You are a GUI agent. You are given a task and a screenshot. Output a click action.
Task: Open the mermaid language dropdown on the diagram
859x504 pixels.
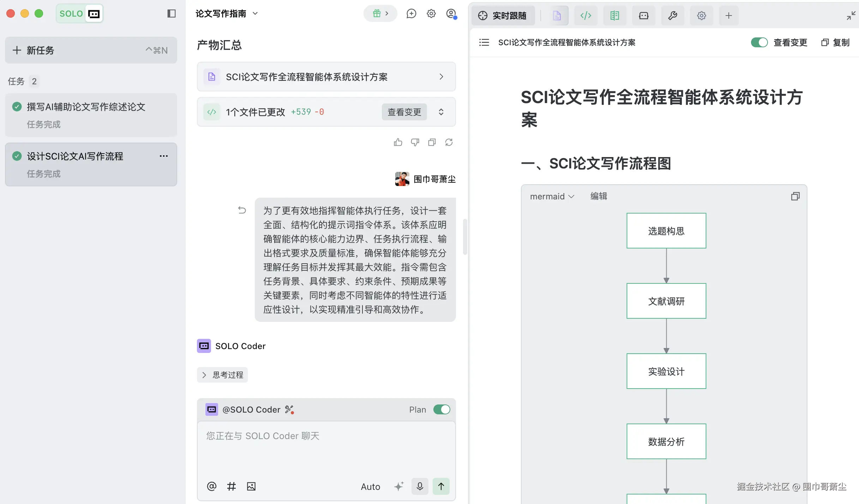coord(552,196)
